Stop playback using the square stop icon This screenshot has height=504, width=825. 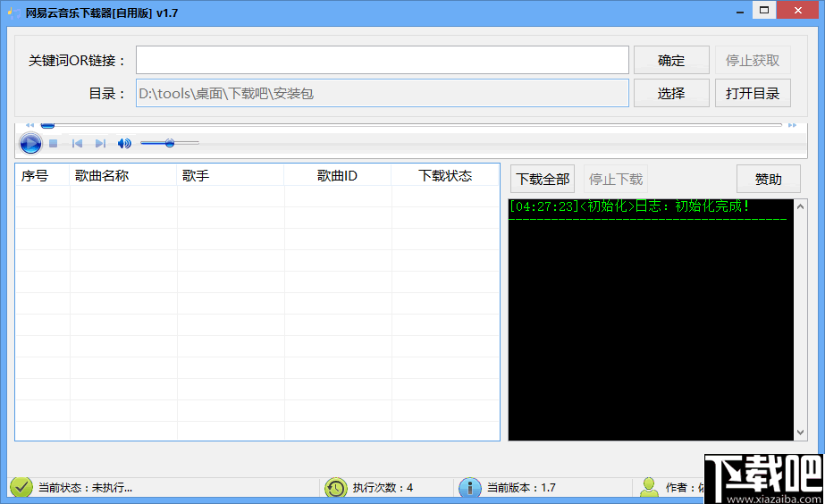pyautogui.click(x=53, y=143)
